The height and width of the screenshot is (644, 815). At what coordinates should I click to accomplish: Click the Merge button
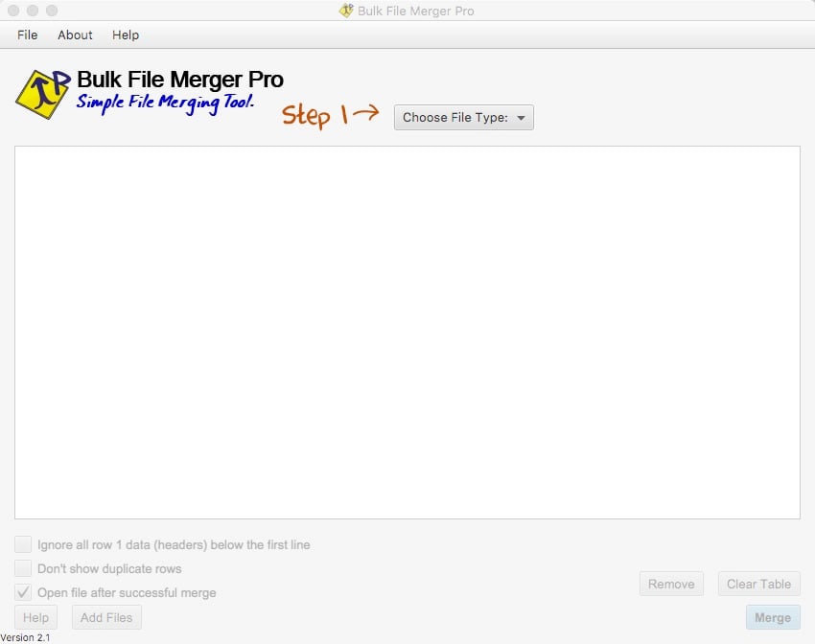(x=773, y=617)
